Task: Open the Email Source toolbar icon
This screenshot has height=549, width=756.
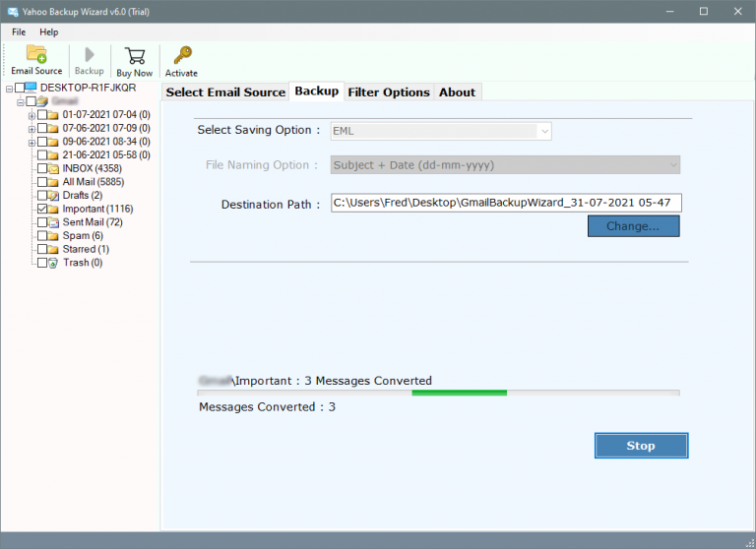Action: pos(36,54)
